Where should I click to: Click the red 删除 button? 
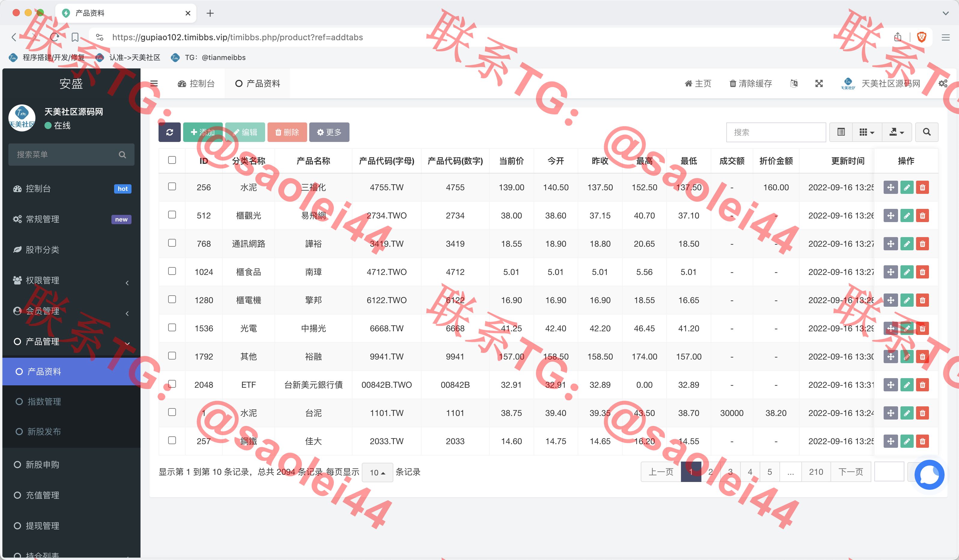[x=287, y=132]
